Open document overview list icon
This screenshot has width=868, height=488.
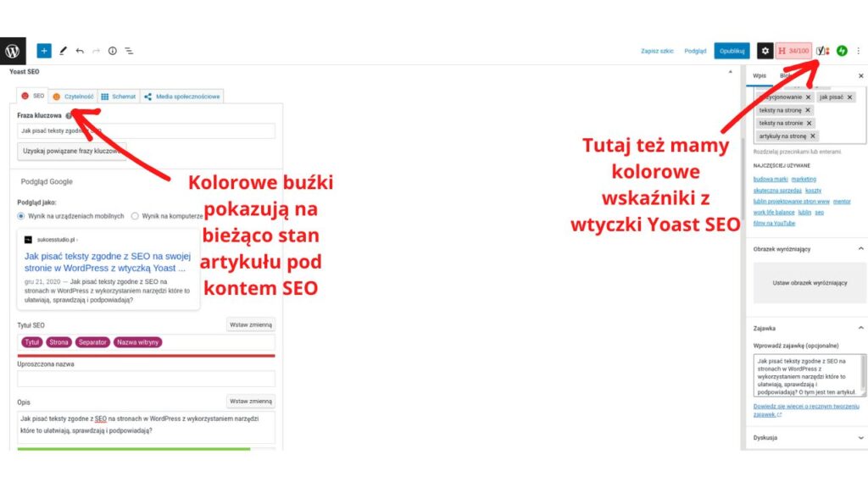click(x=129, y=50)
